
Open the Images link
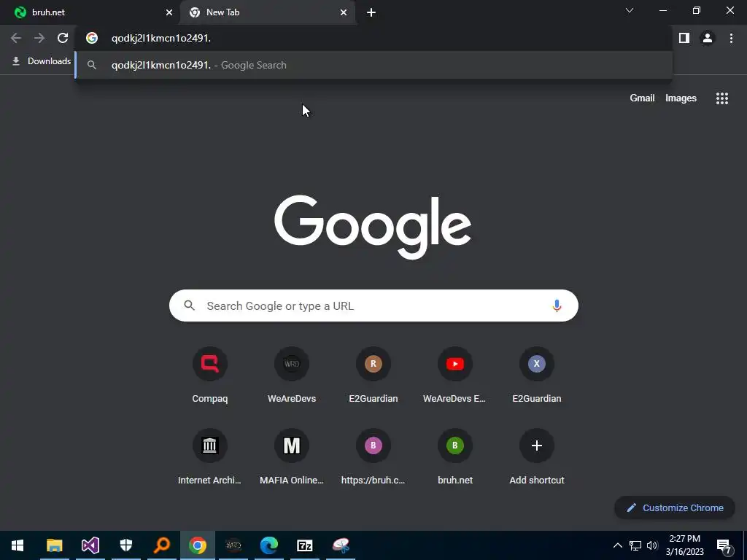point(681,98)
